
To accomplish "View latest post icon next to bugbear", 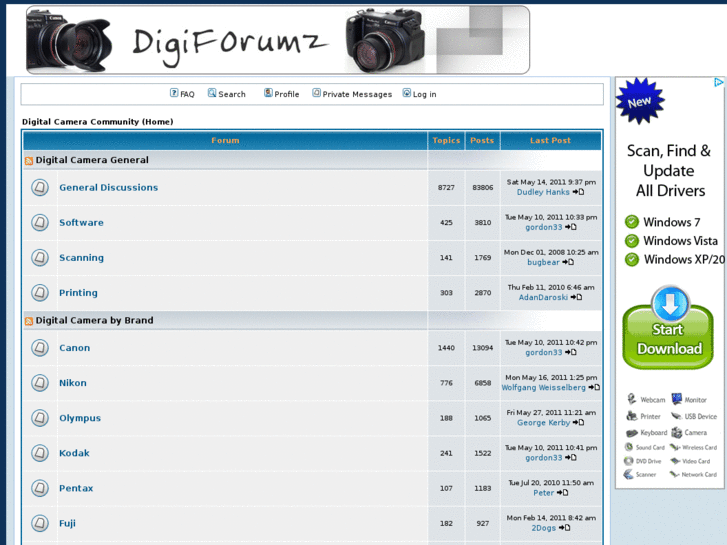I will [568, 262].
